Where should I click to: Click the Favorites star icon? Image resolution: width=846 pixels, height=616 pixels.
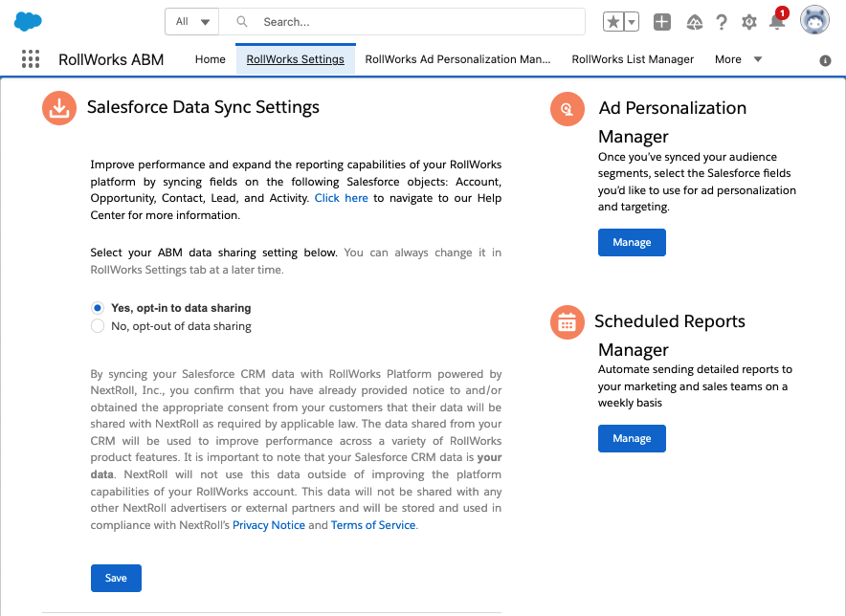(613, 22)
